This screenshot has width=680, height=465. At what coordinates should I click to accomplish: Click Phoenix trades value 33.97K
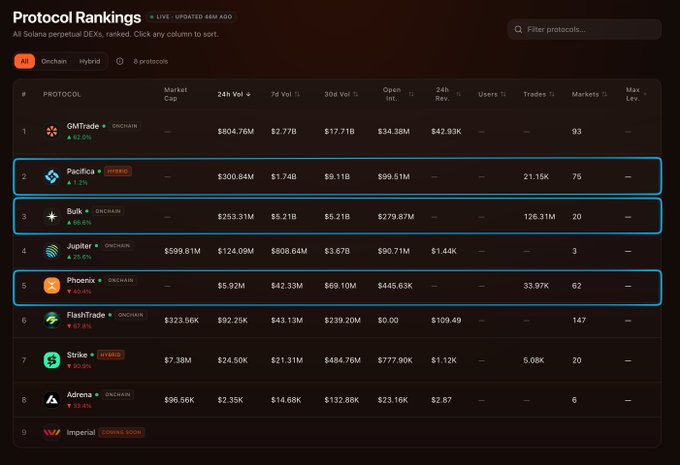[536, 286]
